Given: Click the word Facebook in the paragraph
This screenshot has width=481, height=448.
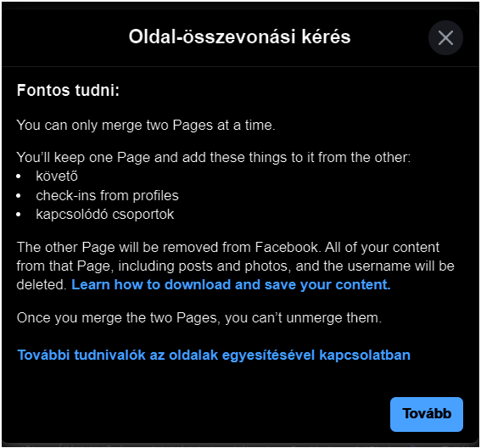Looking at the screenshot, I should [287, 247].
